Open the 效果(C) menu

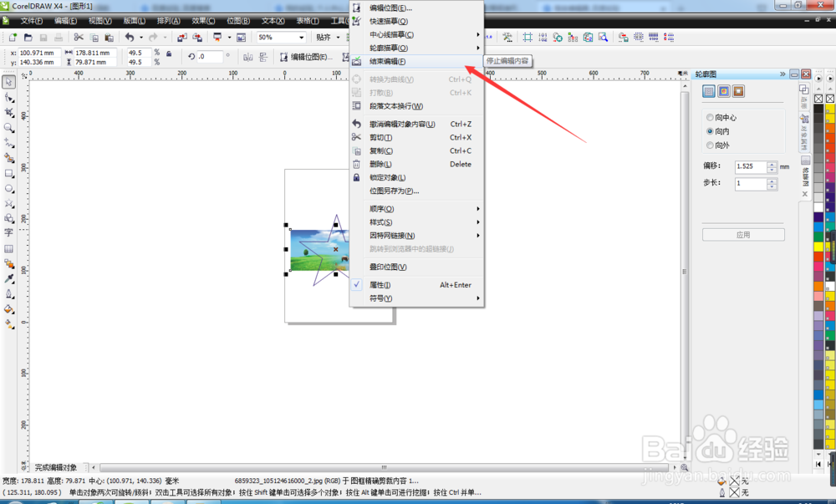[x=203, y=21]
